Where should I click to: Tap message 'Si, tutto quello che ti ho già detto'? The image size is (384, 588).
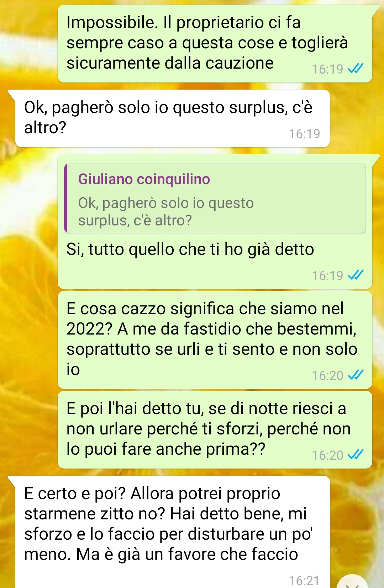(x=215, y=222)
